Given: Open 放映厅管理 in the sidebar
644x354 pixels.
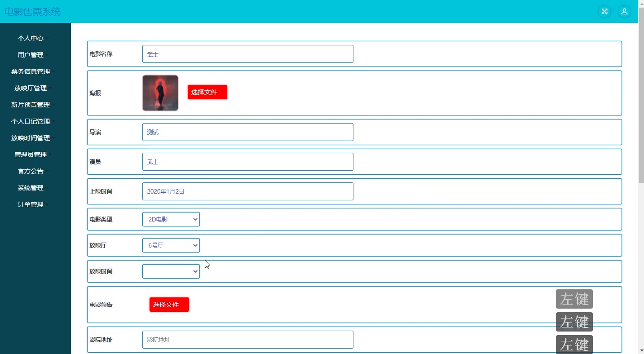Looking at the screenshot, I should [x=33, y=88].
